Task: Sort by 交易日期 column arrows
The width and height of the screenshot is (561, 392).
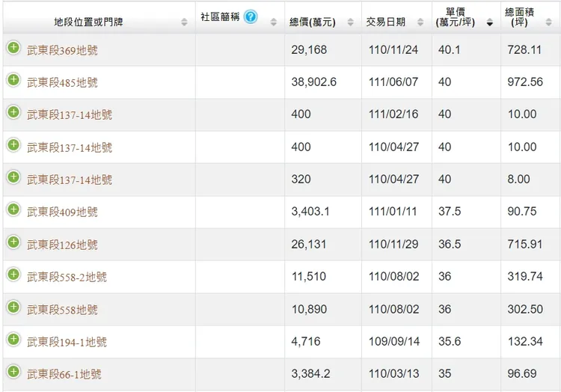Action: click(420, 22)
